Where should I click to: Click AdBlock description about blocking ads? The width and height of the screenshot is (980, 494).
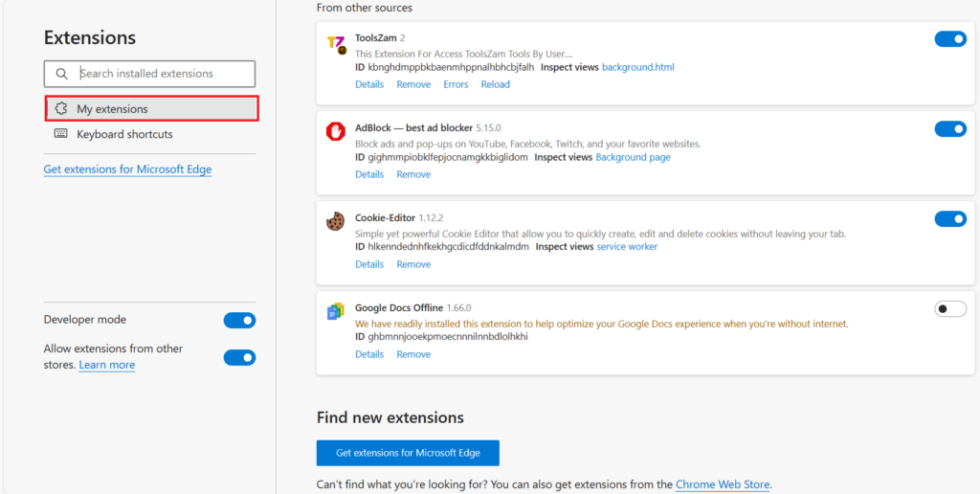(x=528, y=144)
